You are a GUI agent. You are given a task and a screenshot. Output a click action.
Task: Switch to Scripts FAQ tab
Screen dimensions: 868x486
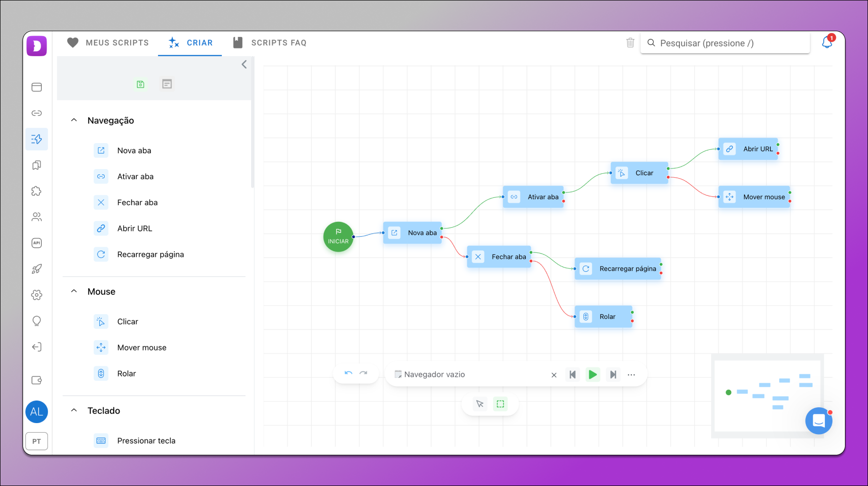click(x=270, y=43)
